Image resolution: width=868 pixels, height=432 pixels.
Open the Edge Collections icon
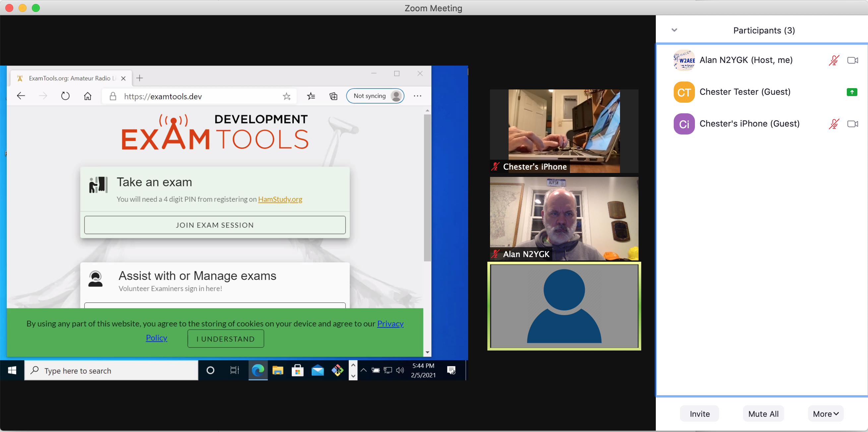click(333, 96)
